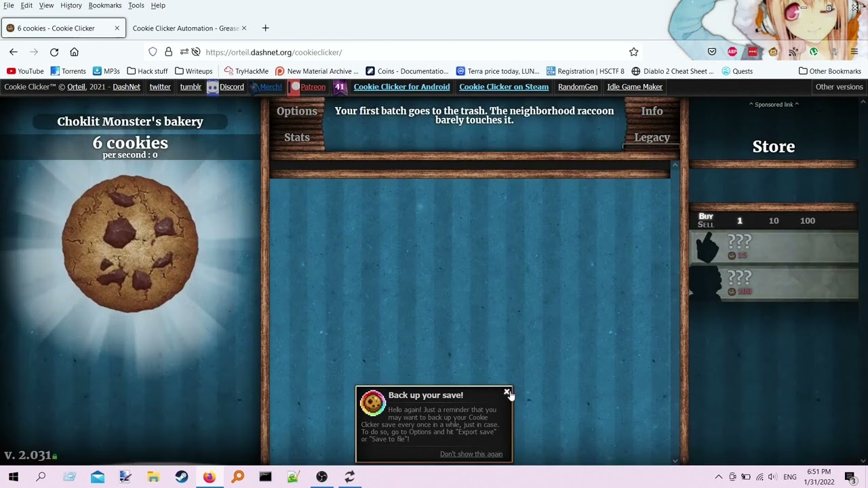Screen dimensions: 868x488
Task: Open Cookie Clicker for Android link
Action: pos(401,87)
